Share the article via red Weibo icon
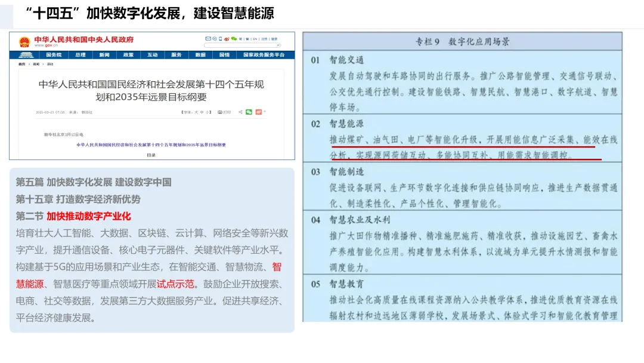644x363 pixels. (x=259, y=112)
